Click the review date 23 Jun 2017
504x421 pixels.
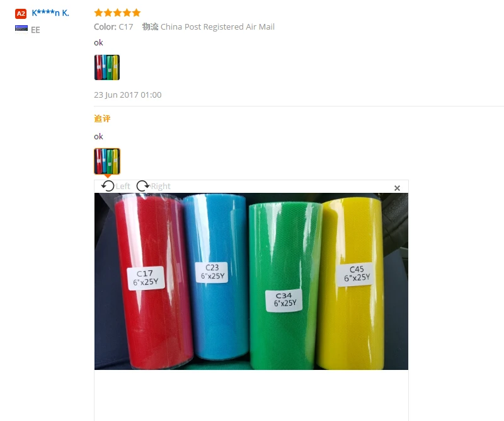click(128, 95)
